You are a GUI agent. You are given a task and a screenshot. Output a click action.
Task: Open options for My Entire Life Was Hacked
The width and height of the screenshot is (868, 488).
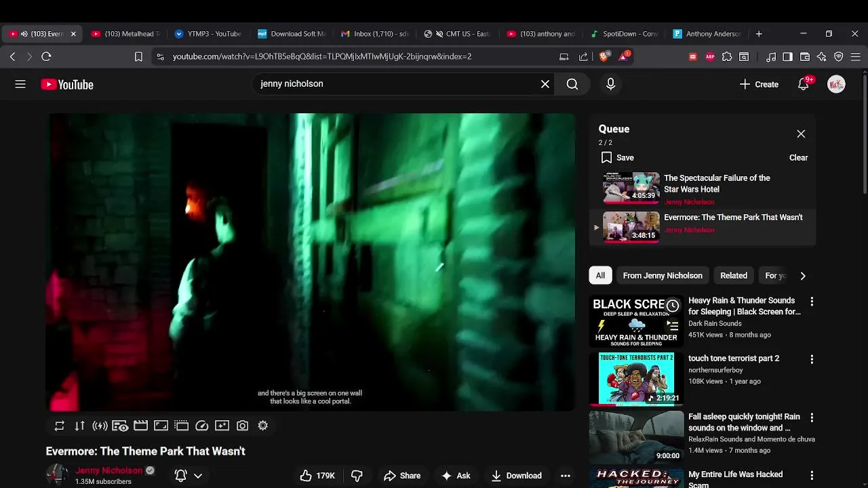pyautogui.click(x=812, y=475)
